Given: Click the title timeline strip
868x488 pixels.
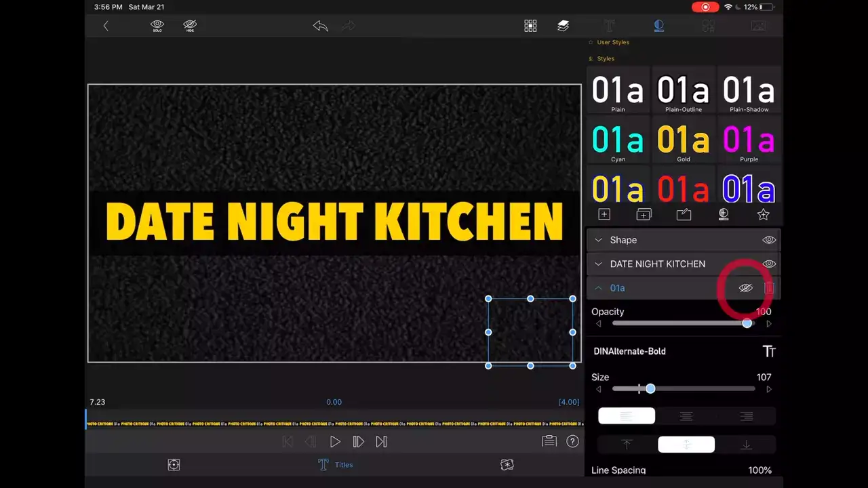Looking at the screenshot, I should point(334,424).
